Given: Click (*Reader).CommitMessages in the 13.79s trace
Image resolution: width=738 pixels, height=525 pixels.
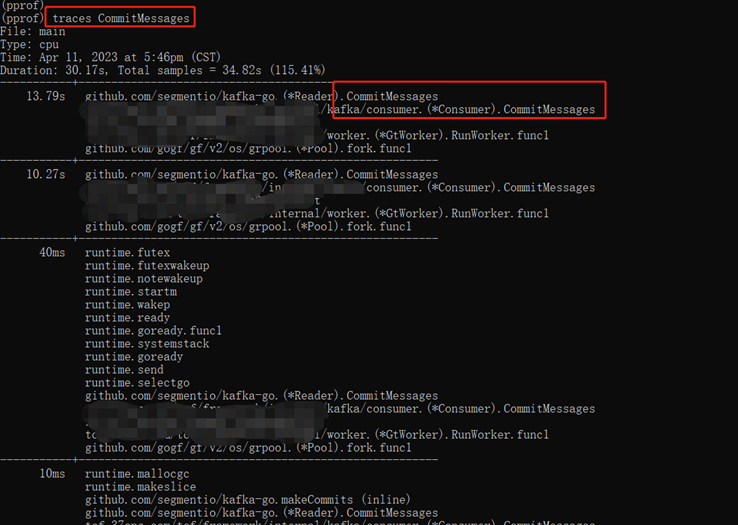Looking at the screenshot, I should click(262, 97).
